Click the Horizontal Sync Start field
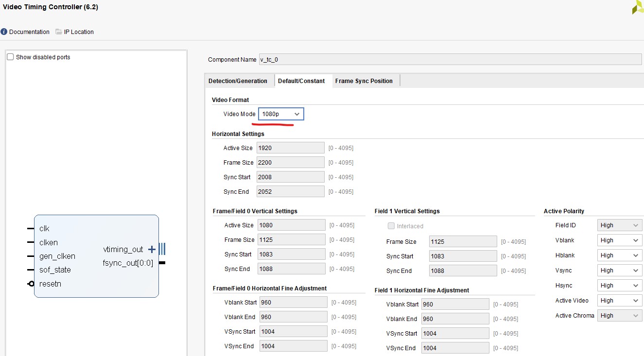Image resolution: width=644 pixels, height=356 pixels. (290, 177)
